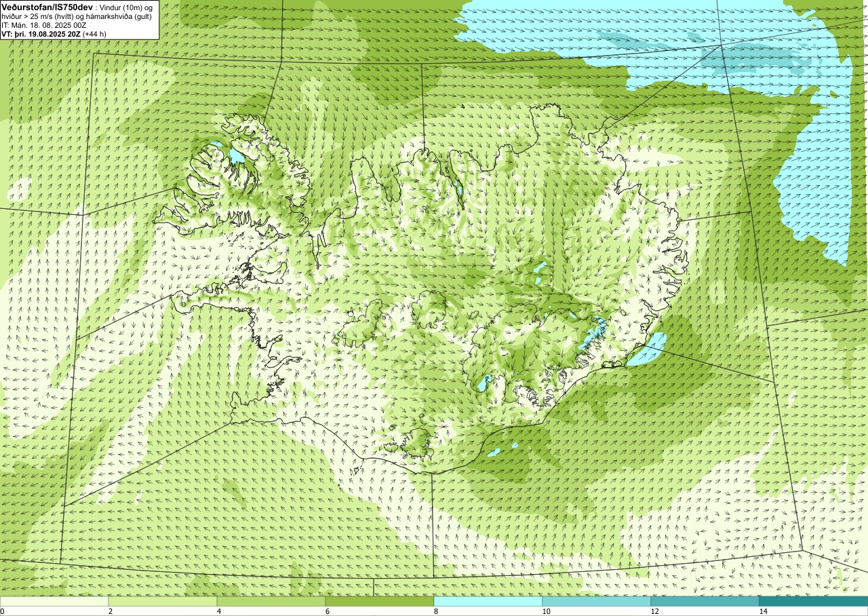This screenshot has height=616, width=868.
Task: Click the legend label '14'
Action: click(764, 611)
